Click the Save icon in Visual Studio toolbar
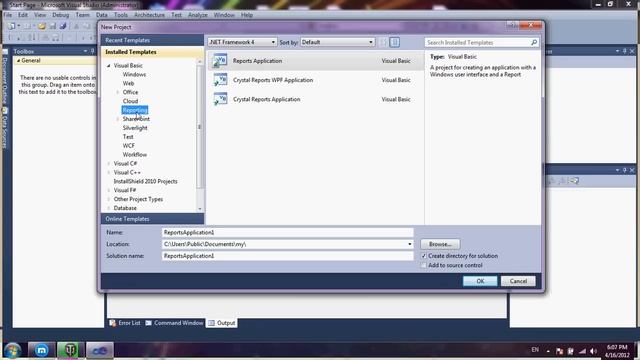The width and height of the screenshot is (640, 360). pyautogui.click(x=53, y=26)
